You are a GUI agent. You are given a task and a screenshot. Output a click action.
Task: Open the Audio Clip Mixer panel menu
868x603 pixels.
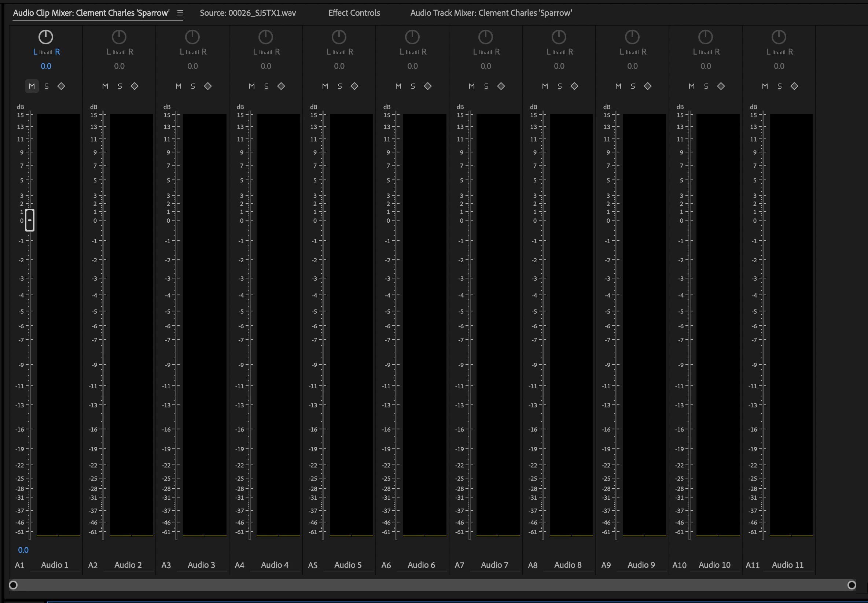(x=180, y=13)
